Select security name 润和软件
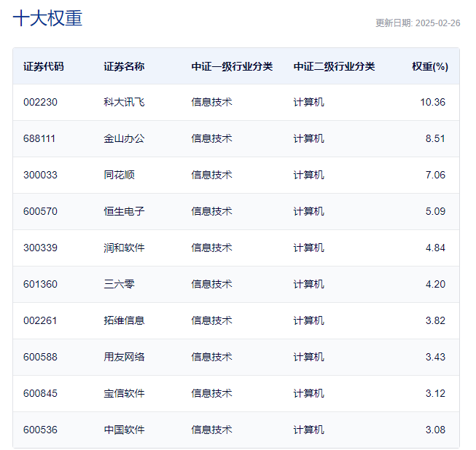The image size is (476, 450). [x=124, y=248]
